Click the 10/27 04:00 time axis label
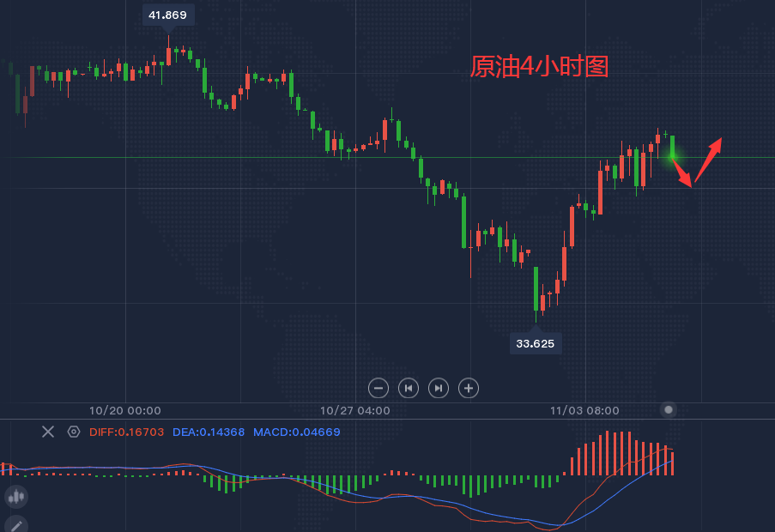The height and width of the screenshot is (532, 775). click(354, 410)
